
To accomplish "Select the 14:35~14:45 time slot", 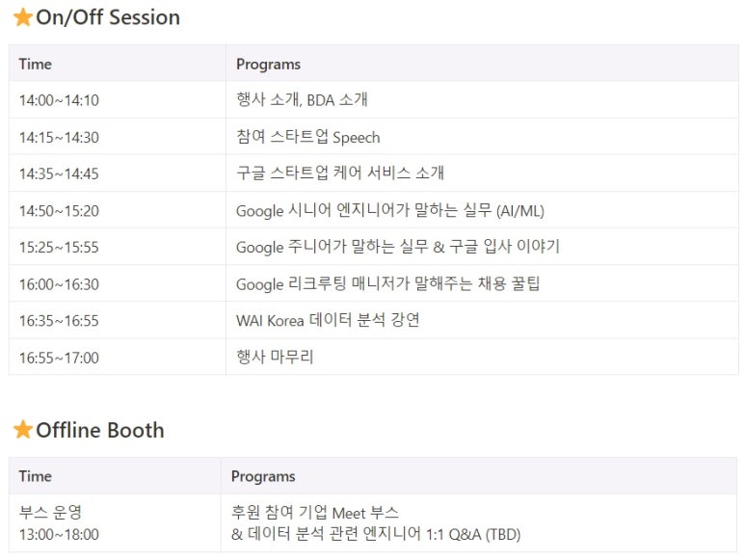I will tap(59, 173).
